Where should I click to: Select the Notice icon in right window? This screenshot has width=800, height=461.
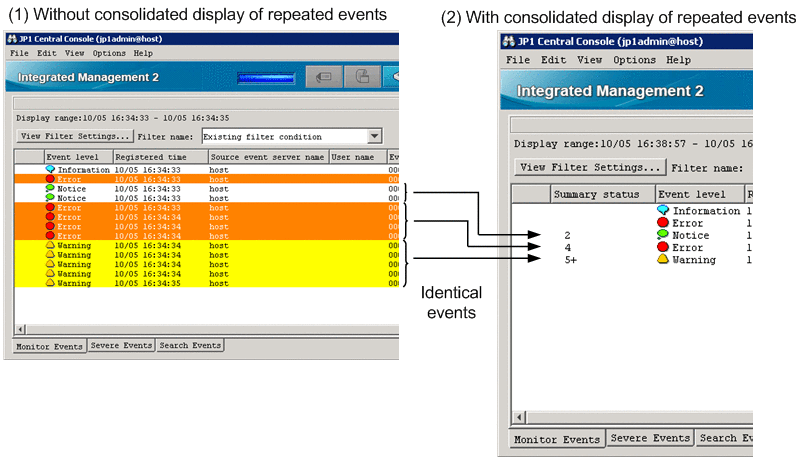point(663,235)
